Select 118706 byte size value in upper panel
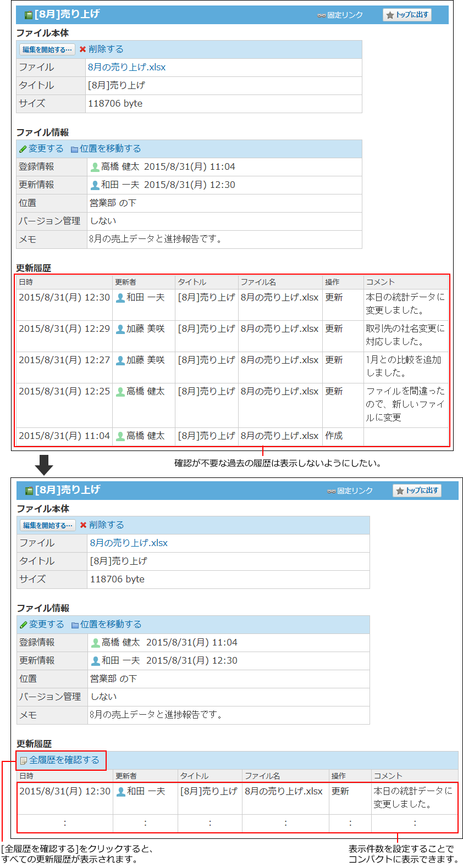Screen dimensions: 463x868 pos(115,103)
